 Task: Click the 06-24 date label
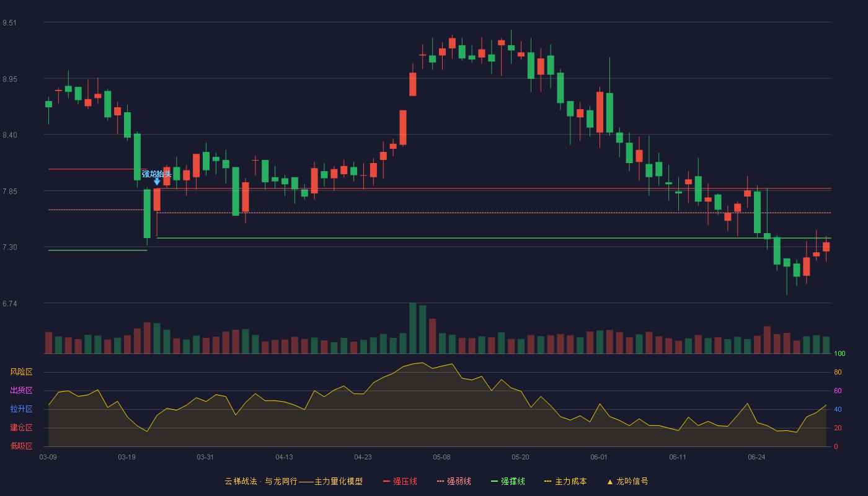click(x=756, y=457)
